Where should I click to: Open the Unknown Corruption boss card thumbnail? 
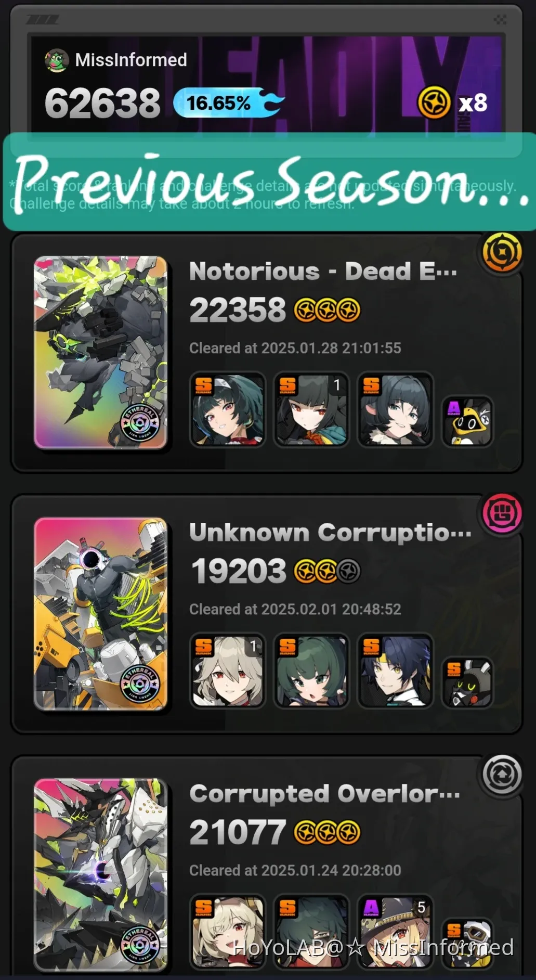[101, 614]
